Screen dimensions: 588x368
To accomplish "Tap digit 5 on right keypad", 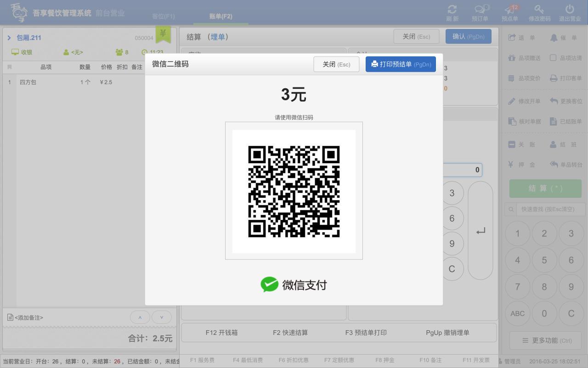I will (544, 260).
